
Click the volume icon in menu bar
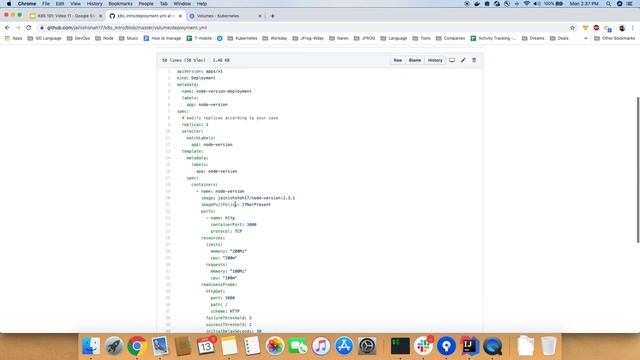click(x=536, y=4)
